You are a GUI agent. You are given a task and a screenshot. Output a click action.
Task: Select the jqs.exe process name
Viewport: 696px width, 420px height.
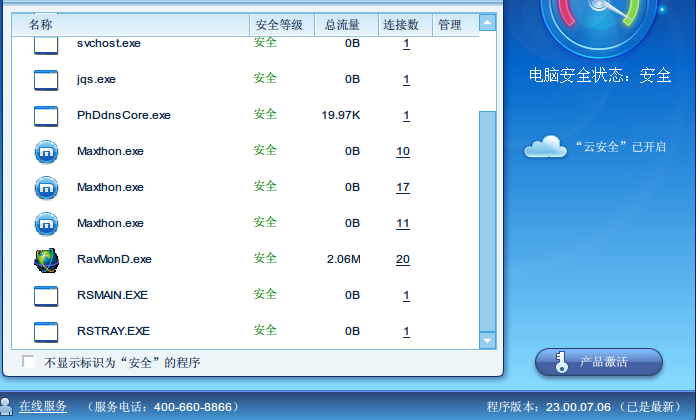[96, 79]
